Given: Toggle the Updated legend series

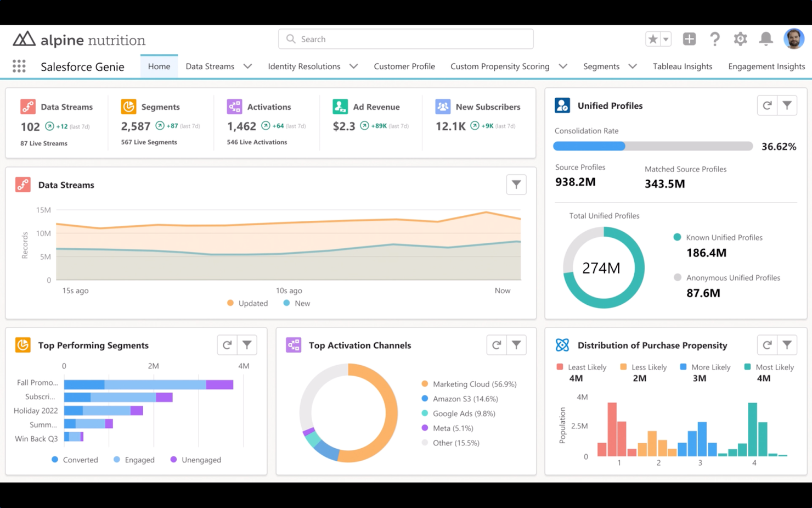Looking at the screenshot, I should [x=247, y=303].
